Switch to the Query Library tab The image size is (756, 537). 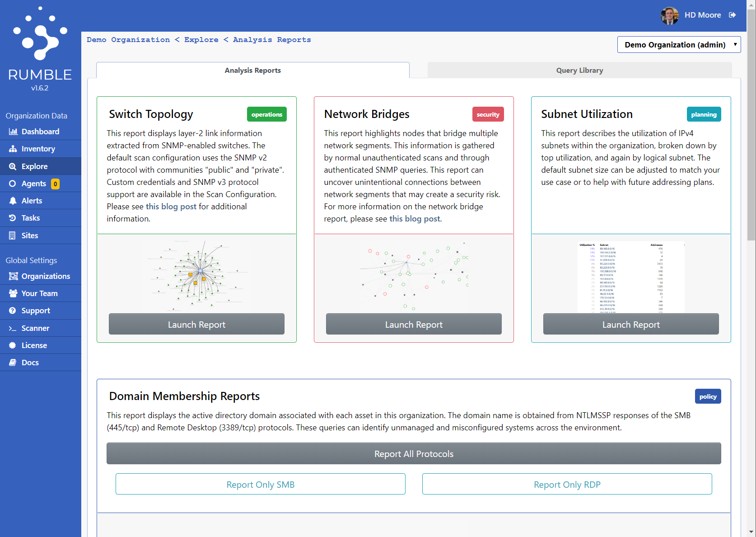pos(579,70)
